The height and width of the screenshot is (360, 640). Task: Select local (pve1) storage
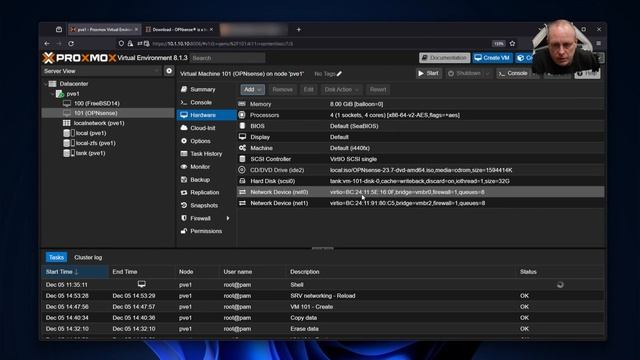(91, 133)
